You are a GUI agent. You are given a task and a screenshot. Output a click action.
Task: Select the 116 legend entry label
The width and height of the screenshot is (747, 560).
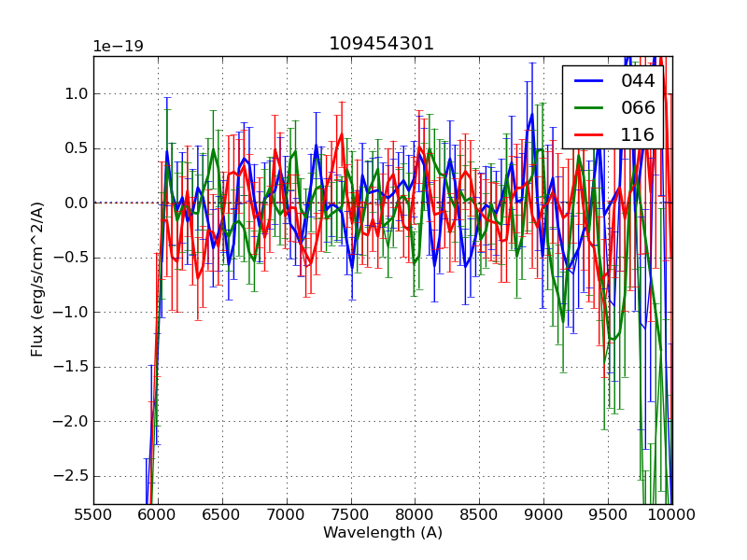[638, 134]
